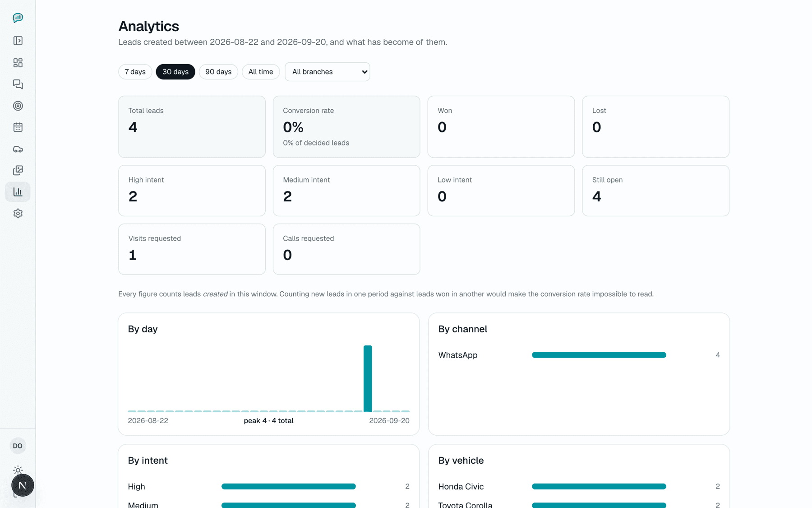Open the All branches dropdown

(328, 72)
